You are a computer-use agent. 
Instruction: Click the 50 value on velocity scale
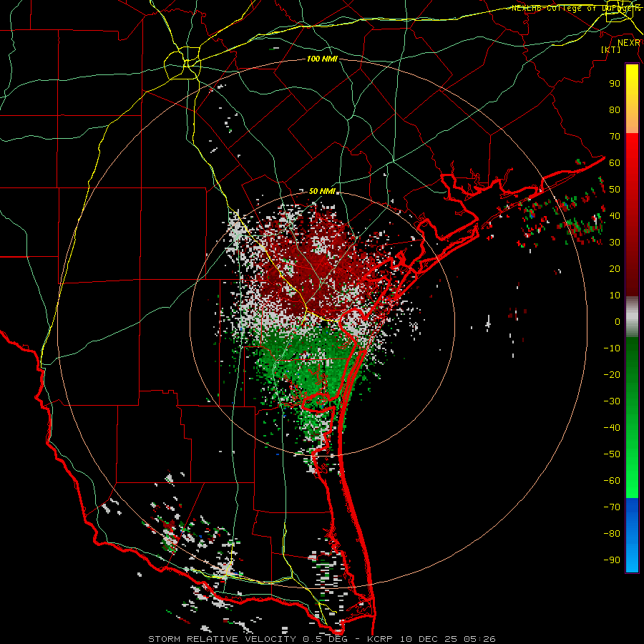[615, 190]
